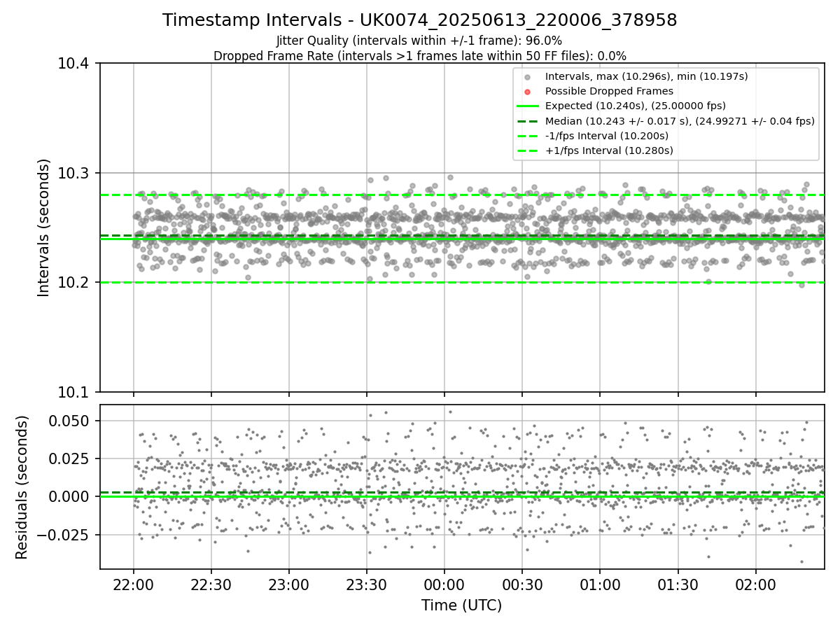Image resolution: width=840 pixels, height=630 pixels.
Task: Click the 'Residuals (seconds)' y-axis label
Action: [22, 487]
